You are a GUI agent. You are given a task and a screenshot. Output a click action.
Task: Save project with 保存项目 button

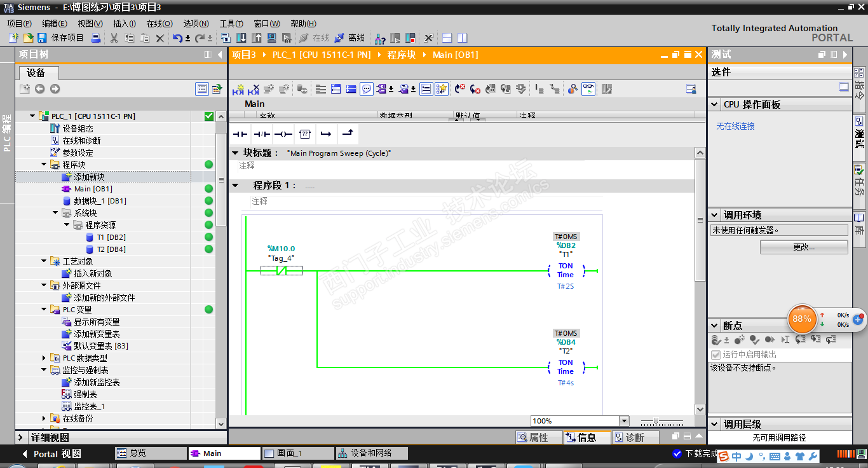click(x=60, y=38)
